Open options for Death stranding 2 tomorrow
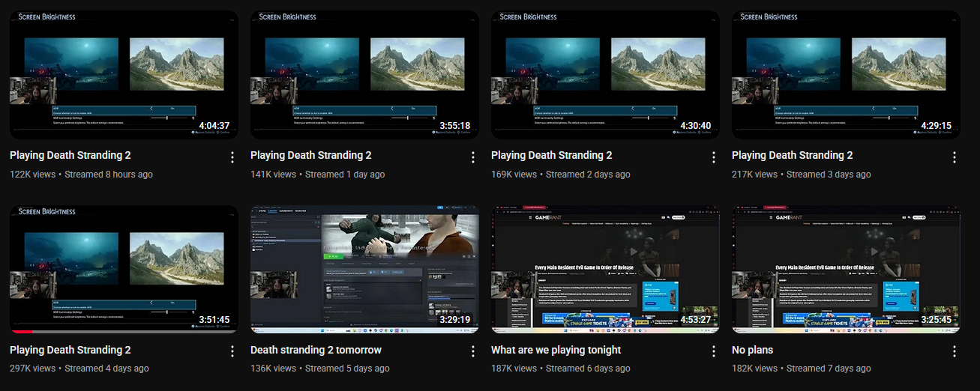Viewport: 980px width, 391px height. click(473, 351)
